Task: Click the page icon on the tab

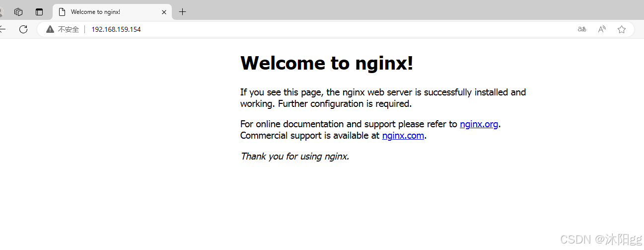Action: 62,12
